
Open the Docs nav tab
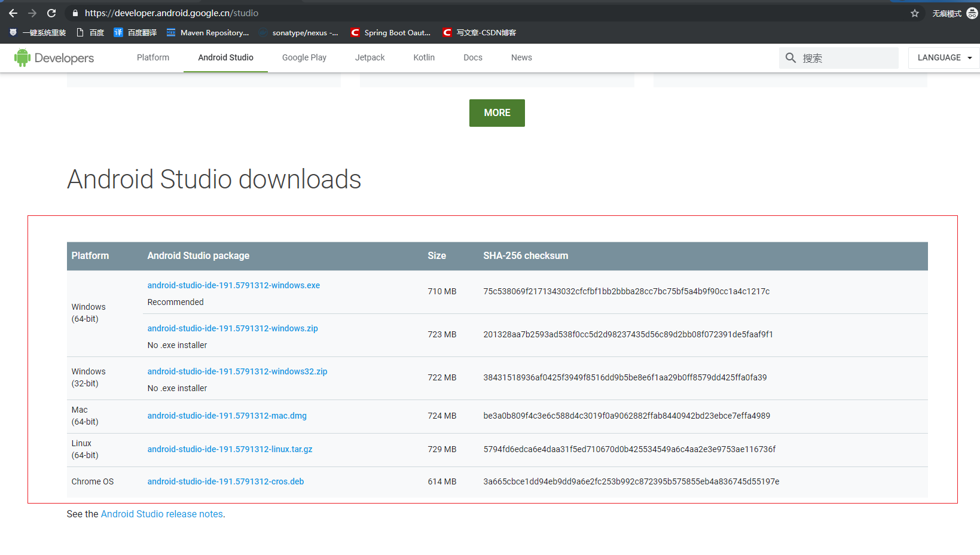[x=473, y=57]
